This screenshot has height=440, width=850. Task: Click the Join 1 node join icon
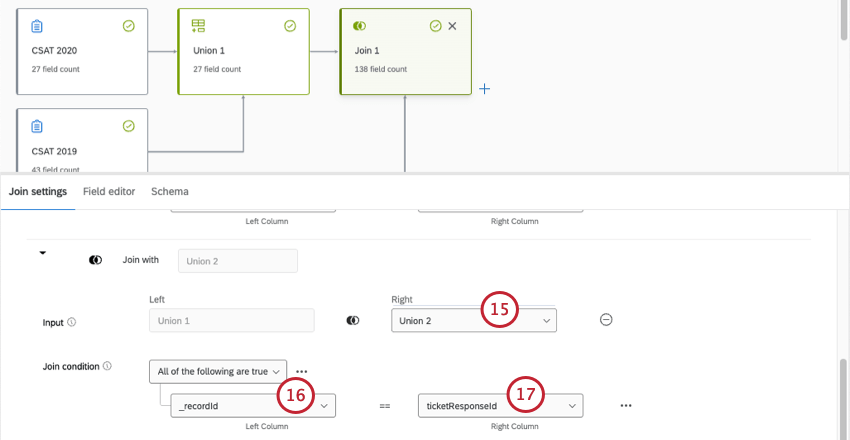pos(360,26)
